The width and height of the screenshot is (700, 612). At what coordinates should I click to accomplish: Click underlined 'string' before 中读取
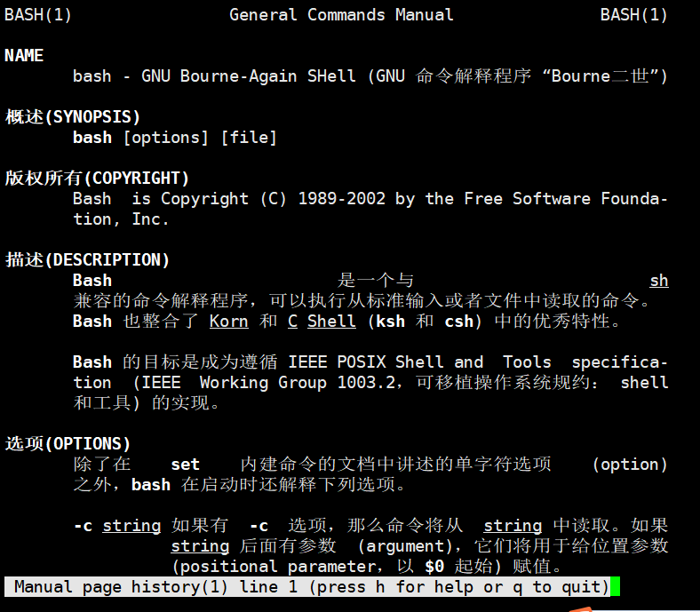click(513, 526)
